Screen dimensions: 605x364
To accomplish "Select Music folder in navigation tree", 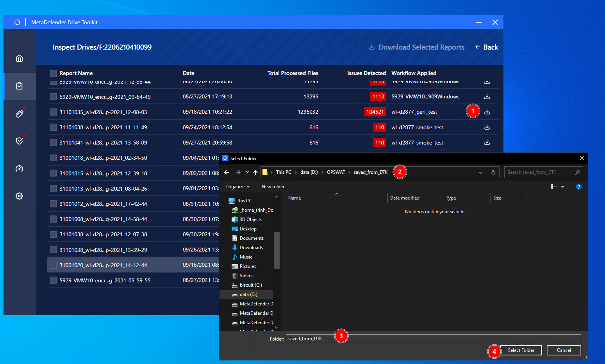I will [x=246, y=257].
